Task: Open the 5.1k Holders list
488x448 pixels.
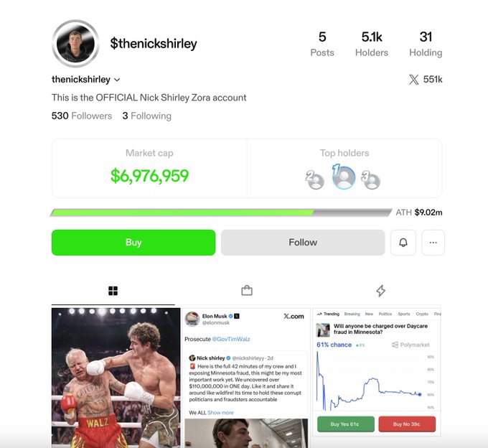Action: pos(372,44)
